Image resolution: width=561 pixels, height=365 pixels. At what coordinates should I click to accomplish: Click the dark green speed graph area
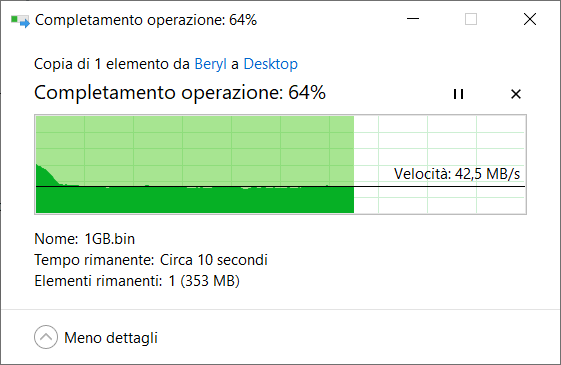(x=195, y=200)
